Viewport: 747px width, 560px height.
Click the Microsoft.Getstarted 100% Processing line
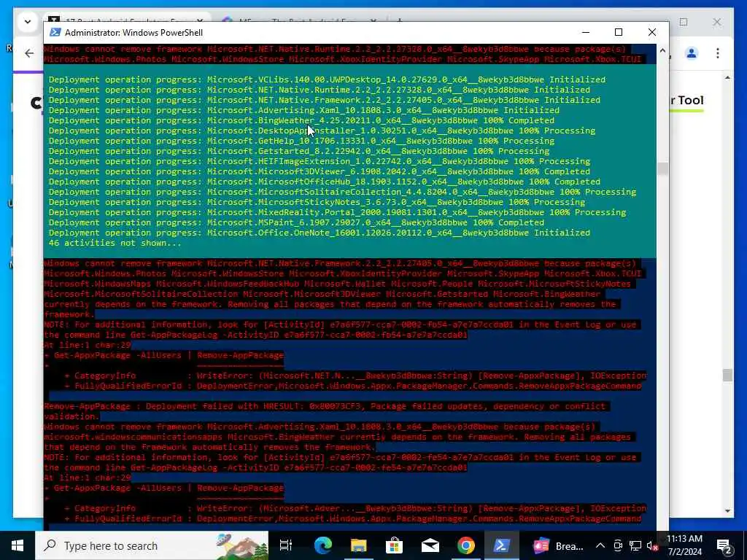tap(298, 151)
